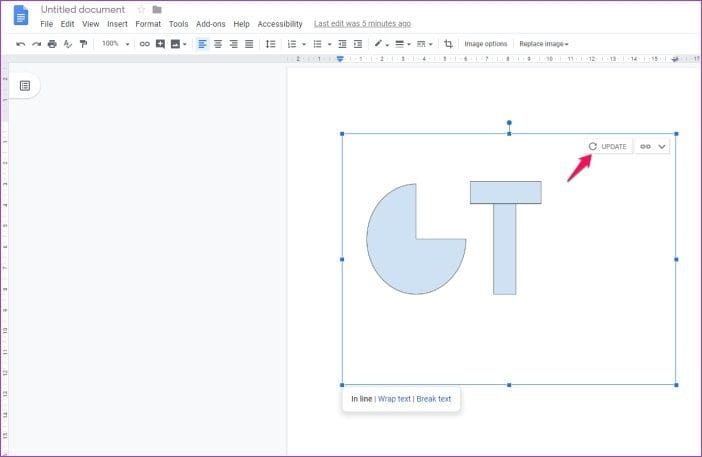Expand numbered list style dropdown arrow
Screen dimensions: 702x457
click(304, 44)
